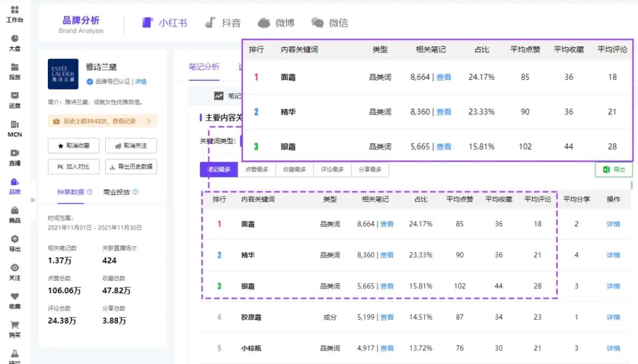Viewport: 638px width, 364px height.
Task: Click the 106.06万 total likes value
Action: (64, 290)
